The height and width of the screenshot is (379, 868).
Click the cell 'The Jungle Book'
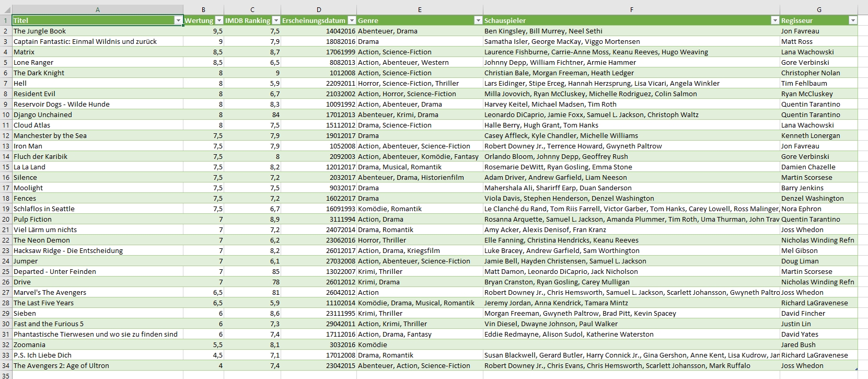tap(98, 31)
